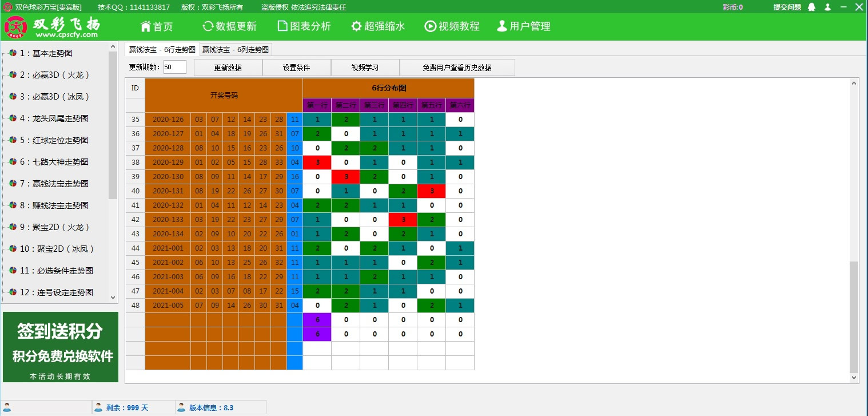The image size is (868, 416).
Task: Click 免费用户查看历史数据
Action: point(457,67)
